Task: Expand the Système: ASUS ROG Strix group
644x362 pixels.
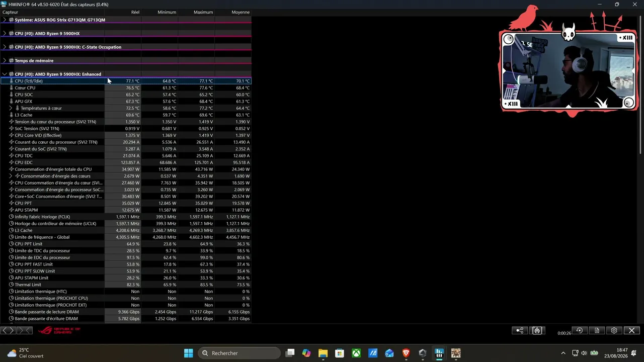Action: (x=5, y=20)
